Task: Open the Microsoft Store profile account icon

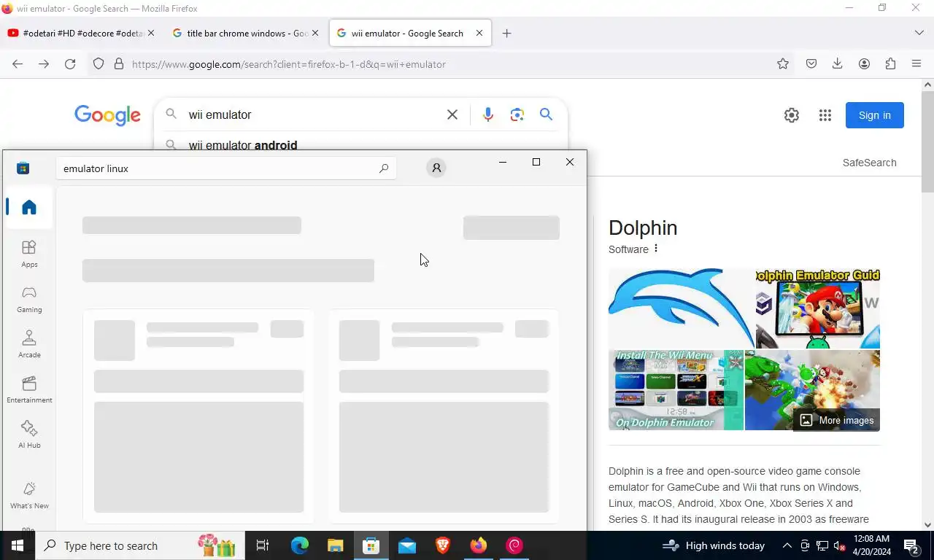Action: (436, 168)
